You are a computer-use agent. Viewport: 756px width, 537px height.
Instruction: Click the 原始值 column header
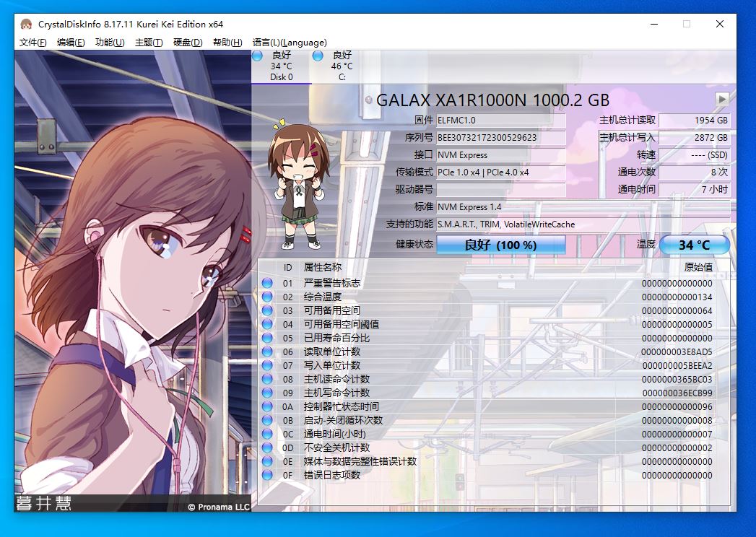(x=698, y=268)
